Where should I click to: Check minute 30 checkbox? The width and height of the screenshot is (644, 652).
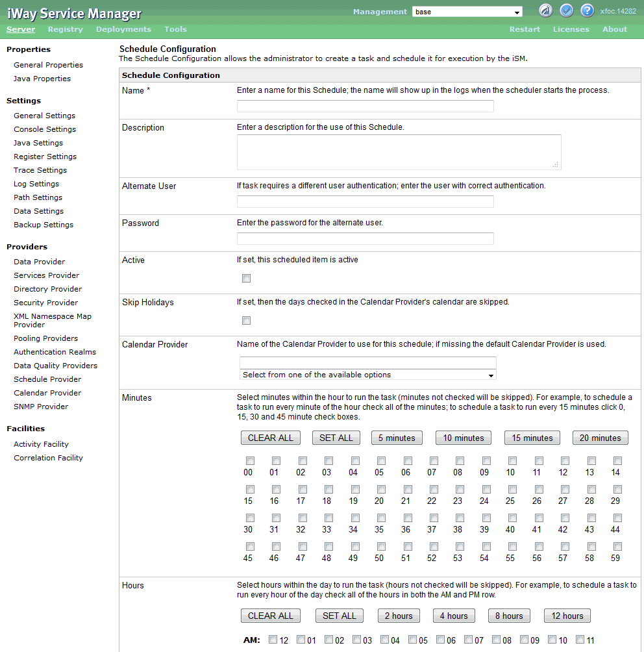pyautogui.click(x=250, y=518)
